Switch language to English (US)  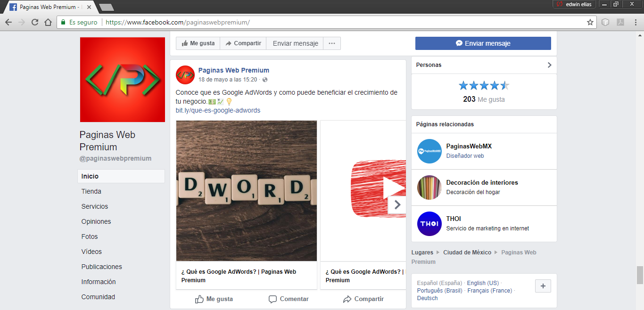pyautogui.click(x=483, y=283)
